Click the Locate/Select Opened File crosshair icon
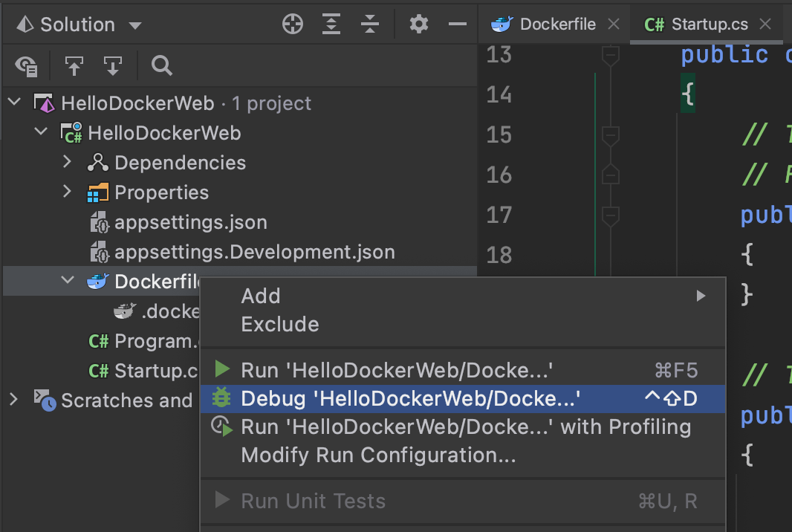Screen dimensions: 792x532 [293, 25]
